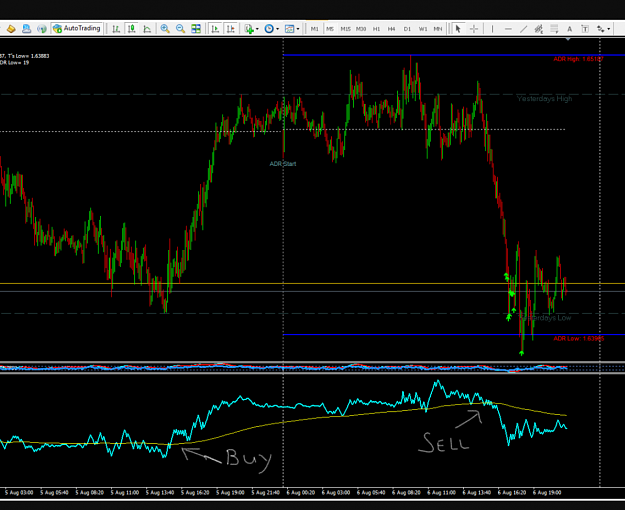
Task: Select the Fibonacci retracement tool
Action: point(554,29)
